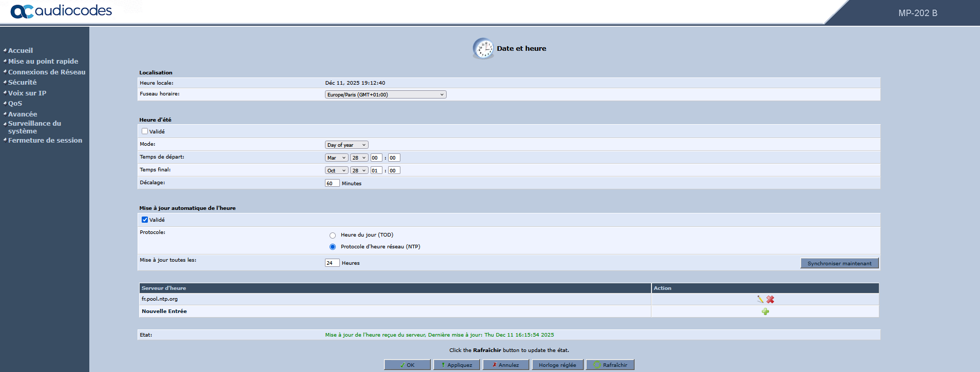Expand the Mode Day of year dropdown
This screenshot has width=980, height=372.
(346, 145)
